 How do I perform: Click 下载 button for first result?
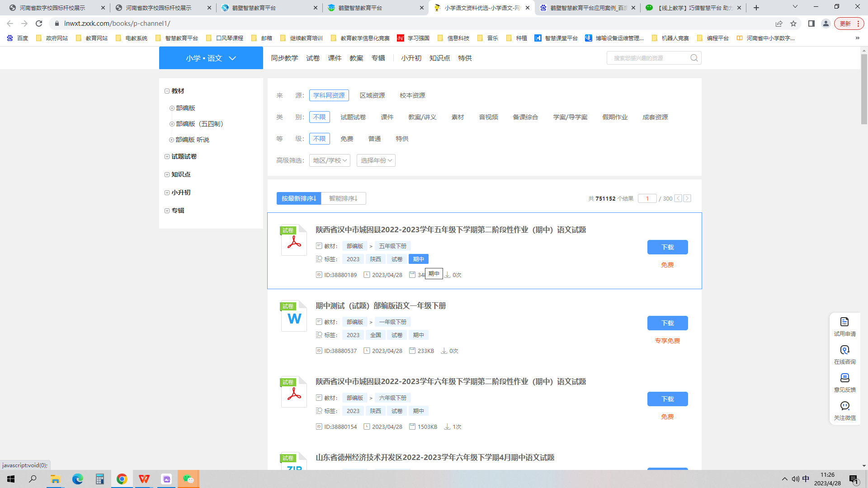(x=667, y=247)
